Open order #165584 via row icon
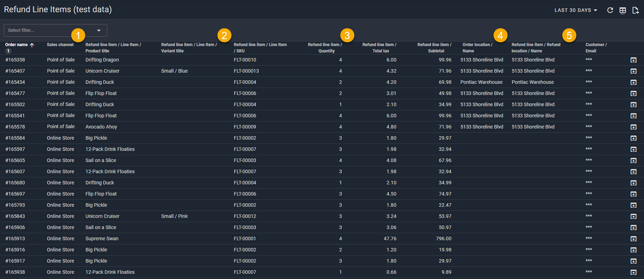Image resolution: width=644 pixels, height=279 pixels. pos(633,138)
